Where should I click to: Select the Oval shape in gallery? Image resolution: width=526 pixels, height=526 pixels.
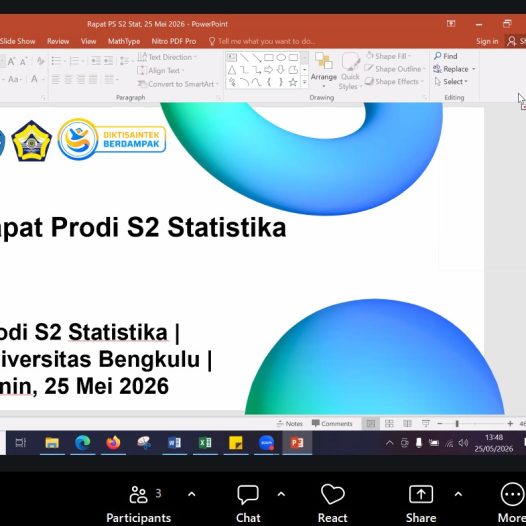[281, 57]
